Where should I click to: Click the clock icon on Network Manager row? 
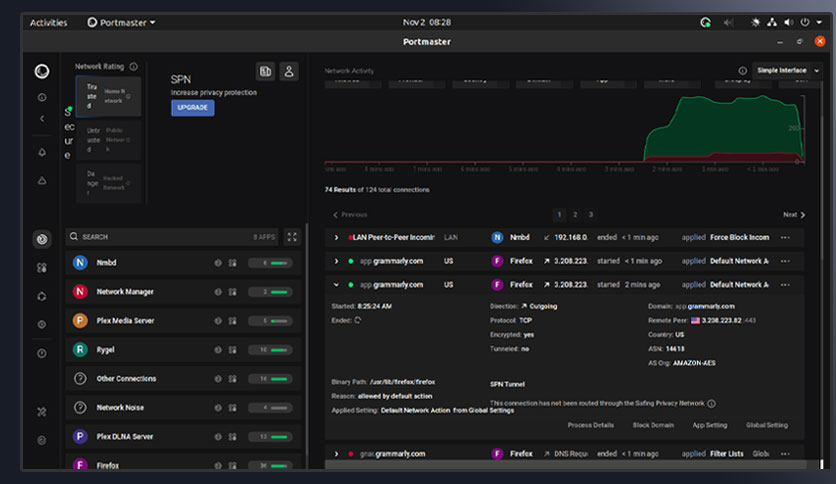[x=218, y=292]
